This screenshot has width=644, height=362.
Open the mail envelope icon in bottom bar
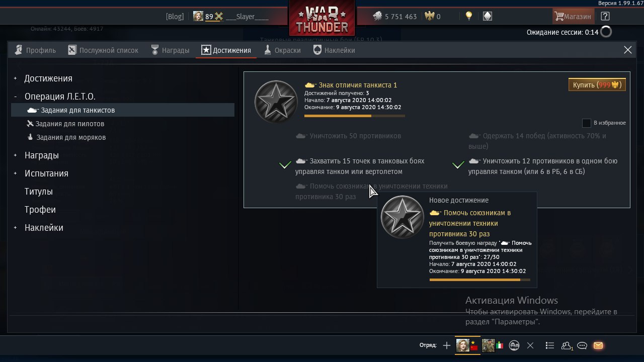click(x=598, y=345)
